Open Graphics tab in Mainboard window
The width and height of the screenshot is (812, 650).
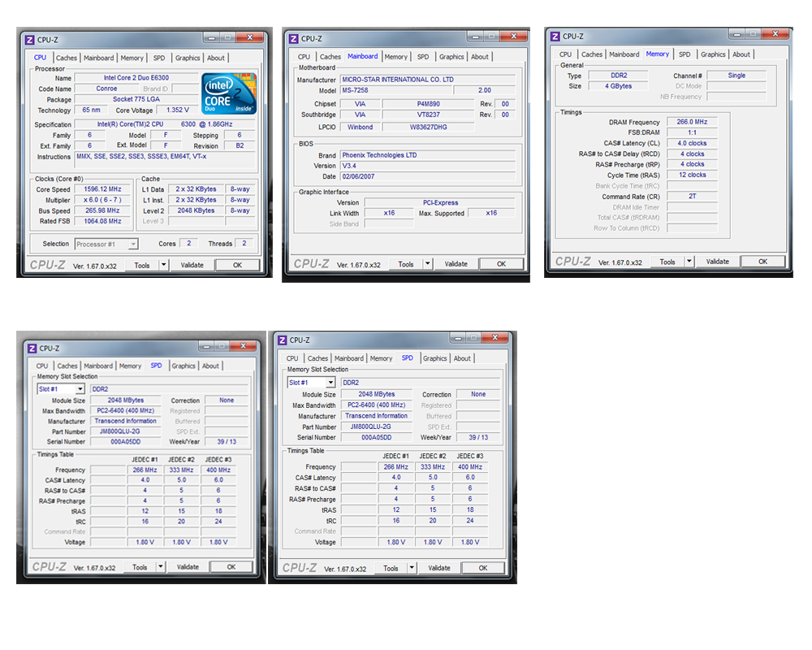tap(451, 57)
